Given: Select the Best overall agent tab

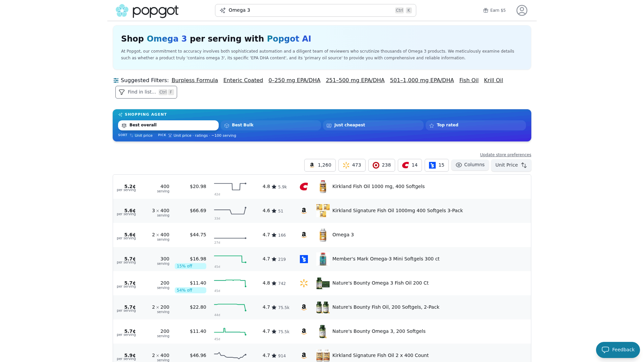Looking at the screenshot, I should [x=168, y=125].
